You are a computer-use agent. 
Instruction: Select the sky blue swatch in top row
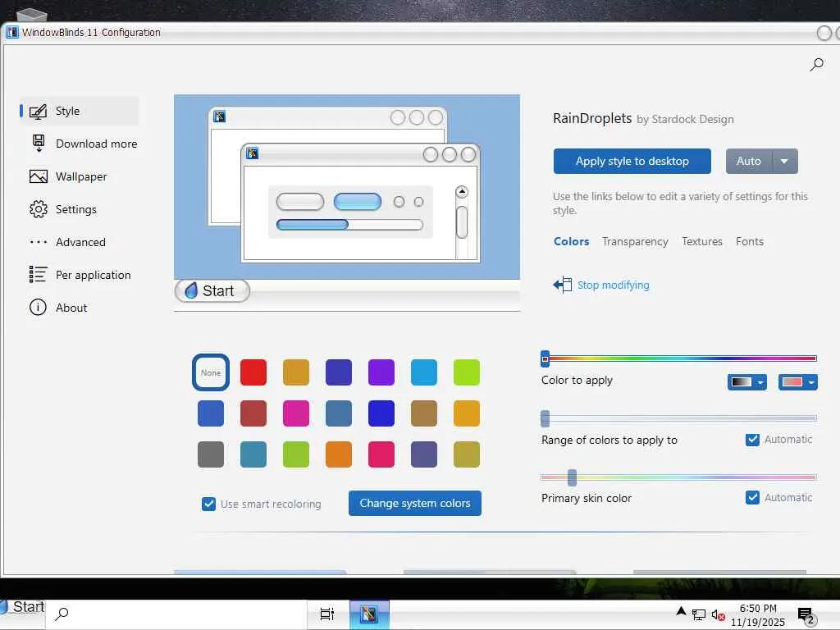click(x=424, y=372)
